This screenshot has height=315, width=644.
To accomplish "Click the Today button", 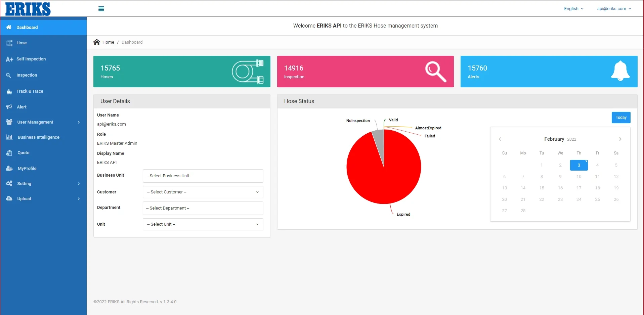I will [x=621, y=118].
